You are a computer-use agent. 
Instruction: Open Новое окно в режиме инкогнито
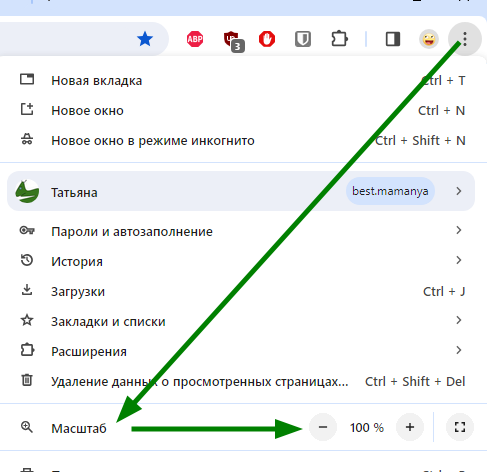(x=243, y=140)
